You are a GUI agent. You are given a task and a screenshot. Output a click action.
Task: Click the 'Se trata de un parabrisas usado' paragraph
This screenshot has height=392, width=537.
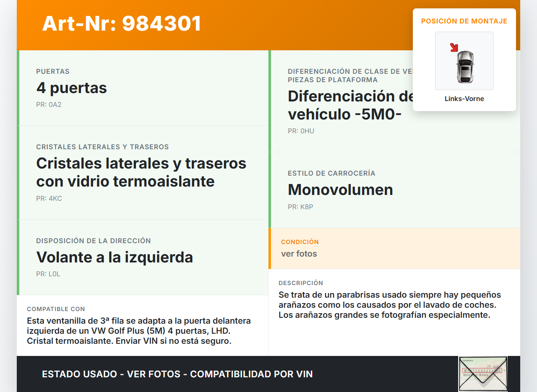click(x=390, y=305)
